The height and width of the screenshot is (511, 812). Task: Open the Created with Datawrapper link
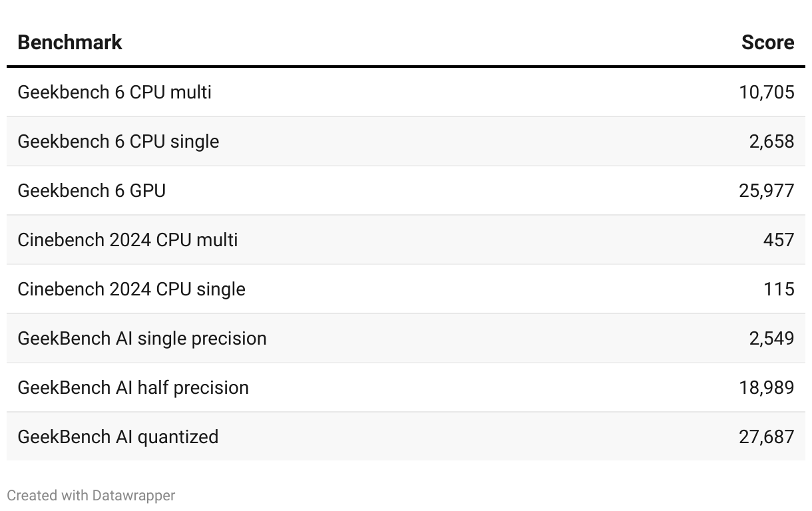(91, 496)
